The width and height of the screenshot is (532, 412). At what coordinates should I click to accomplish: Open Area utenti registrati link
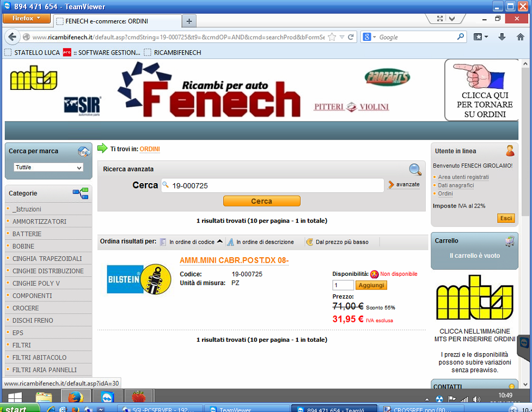tap(463, 177)
